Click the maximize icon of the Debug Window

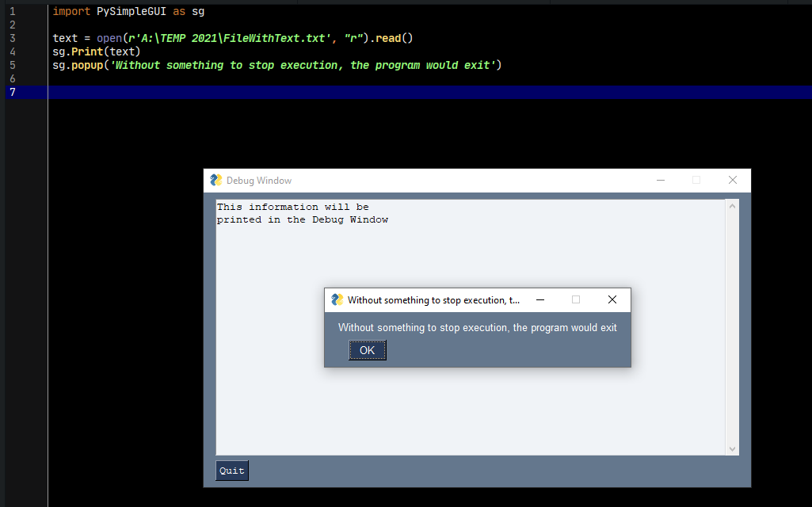696,180
